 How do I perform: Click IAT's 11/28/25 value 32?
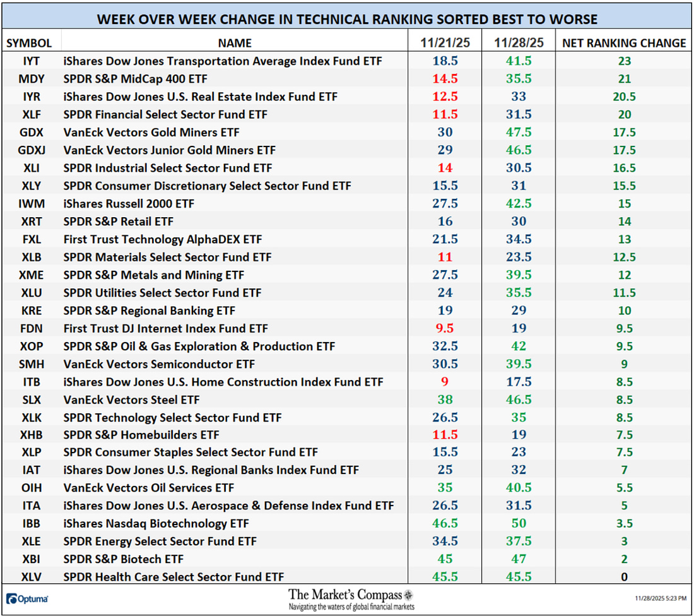(x=519, y=470)
